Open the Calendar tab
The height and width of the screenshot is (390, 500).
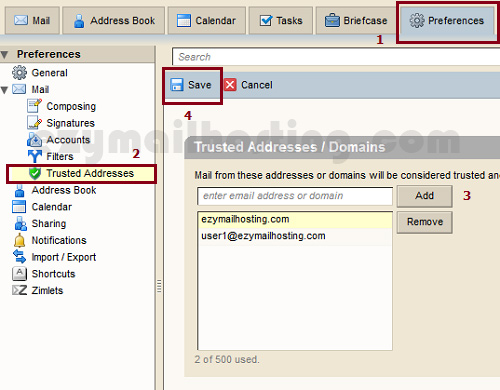[207, 20]
